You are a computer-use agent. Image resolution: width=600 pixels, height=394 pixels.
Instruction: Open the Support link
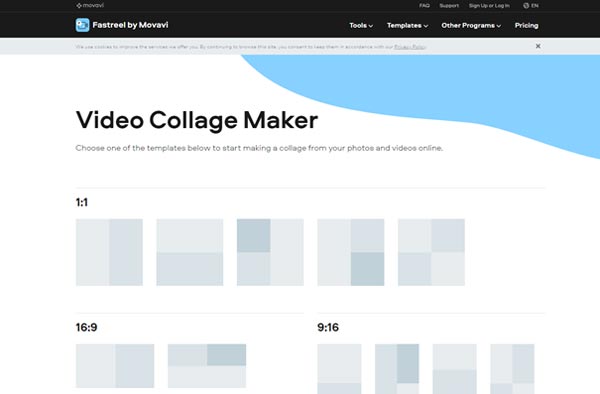[449, 5]
